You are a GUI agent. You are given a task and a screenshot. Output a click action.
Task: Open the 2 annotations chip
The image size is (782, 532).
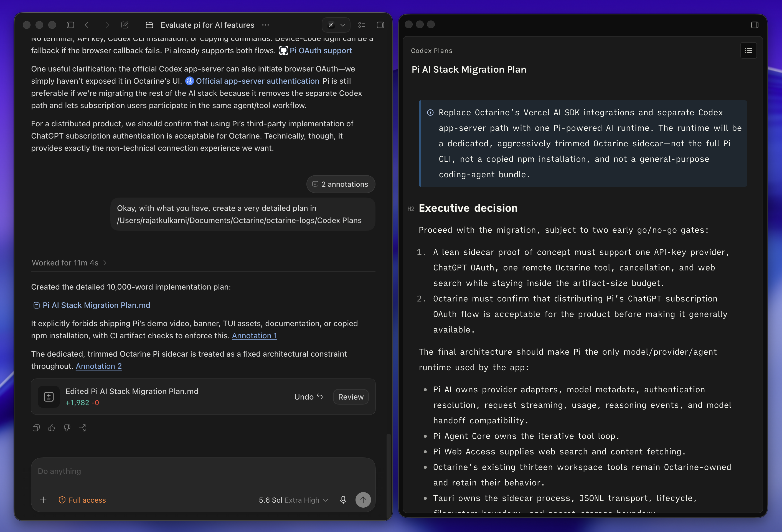coord(341,184)
